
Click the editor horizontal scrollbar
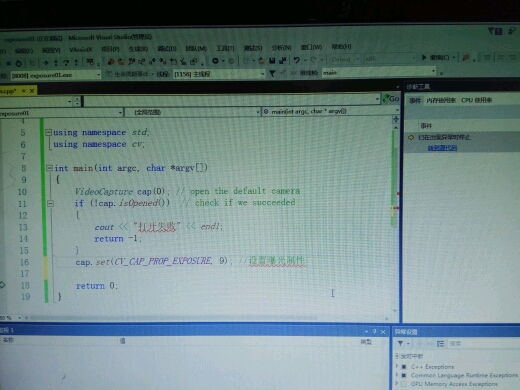pyautogui.click(x=207, y=318)
